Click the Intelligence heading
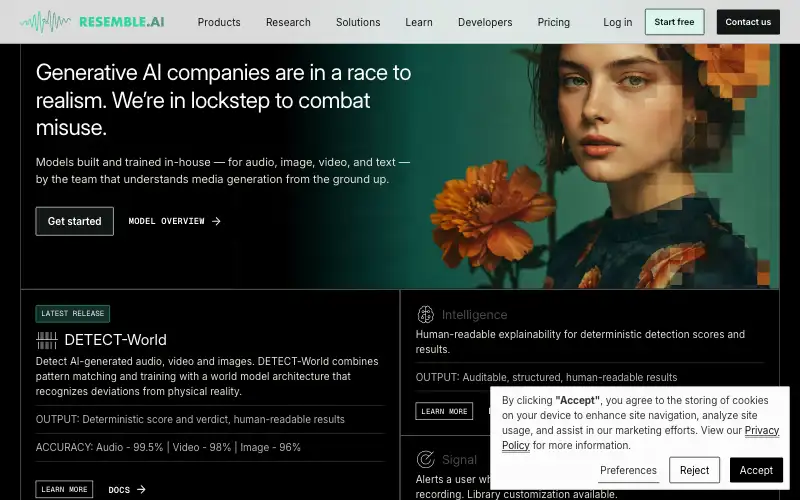The height and width of the screenshot is (500, 800). coord(474,315)
